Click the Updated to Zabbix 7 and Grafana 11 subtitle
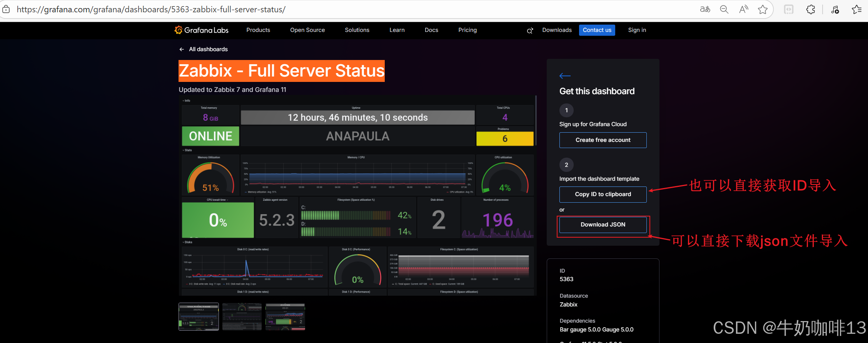Screen dimensions: 868x343 coord(232,90)
